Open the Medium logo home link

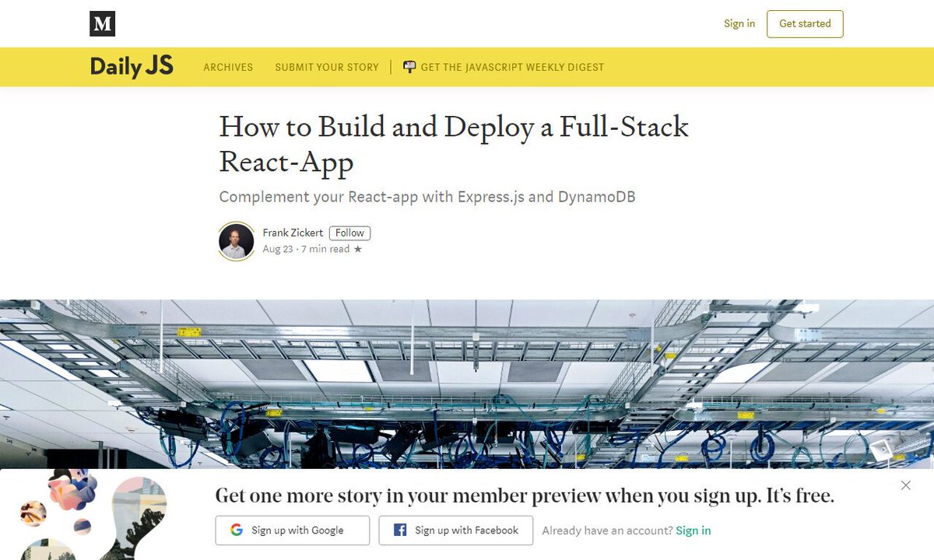103,24
